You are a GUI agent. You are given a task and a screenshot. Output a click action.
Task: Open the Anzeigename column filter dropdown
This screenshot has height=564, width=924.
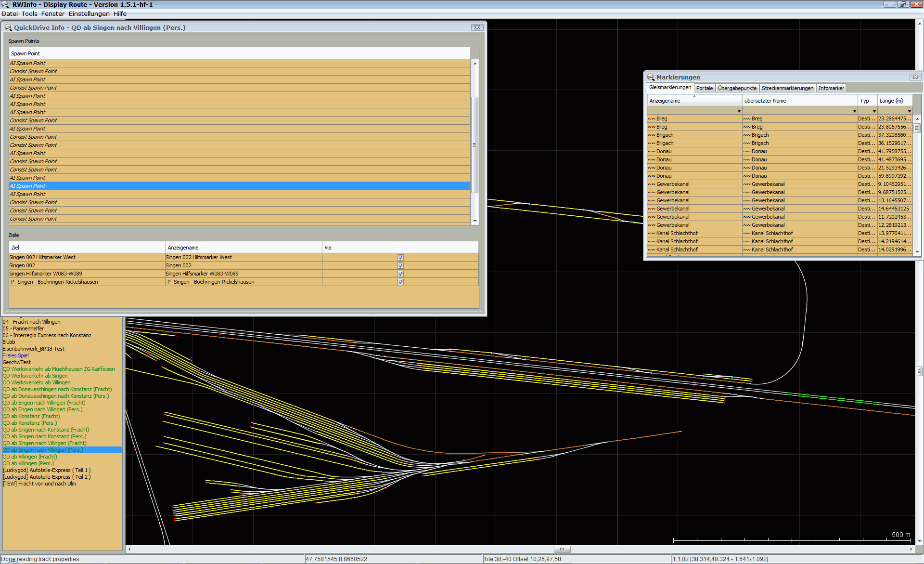pos(739,111)
